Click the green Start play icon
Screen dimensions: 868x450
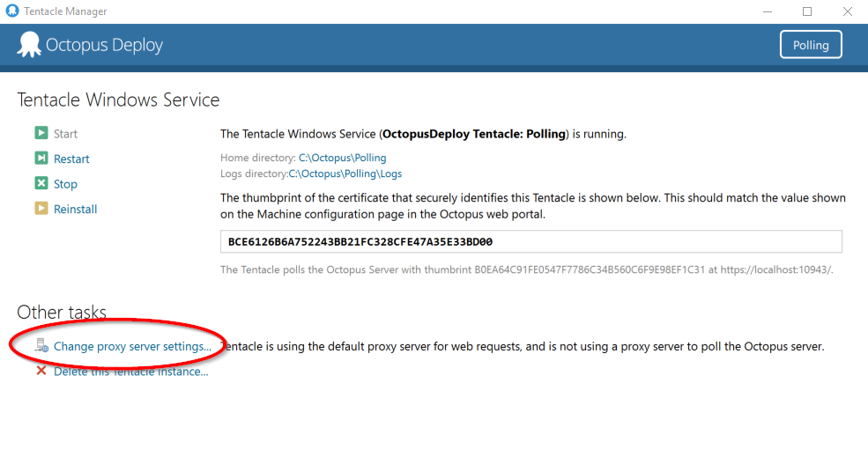click(41, 133)
